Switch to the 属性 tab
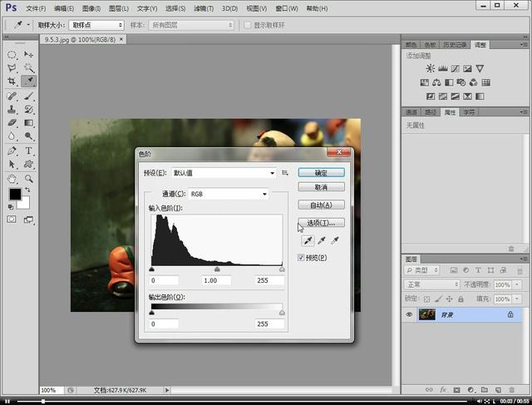The image size is (532, 405). click(450, 112)
